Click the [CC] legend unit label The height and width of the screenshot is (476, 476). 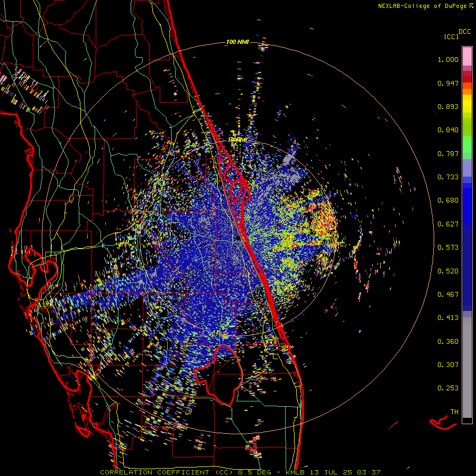click(451, 36)
